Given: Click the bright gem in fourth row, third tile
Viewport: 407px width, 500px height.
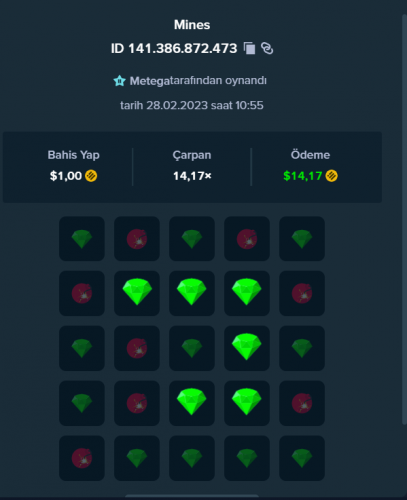Looking at the screenshot, I should 192,403.
